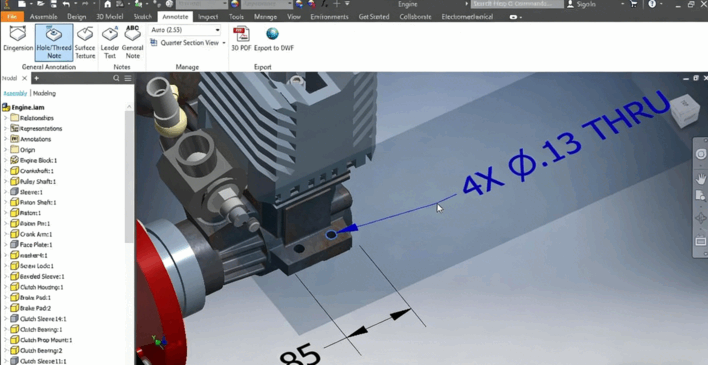Select the Pan hand tool in navigation bar
This screenshot has width=708, height=365.
pos(700,179)
